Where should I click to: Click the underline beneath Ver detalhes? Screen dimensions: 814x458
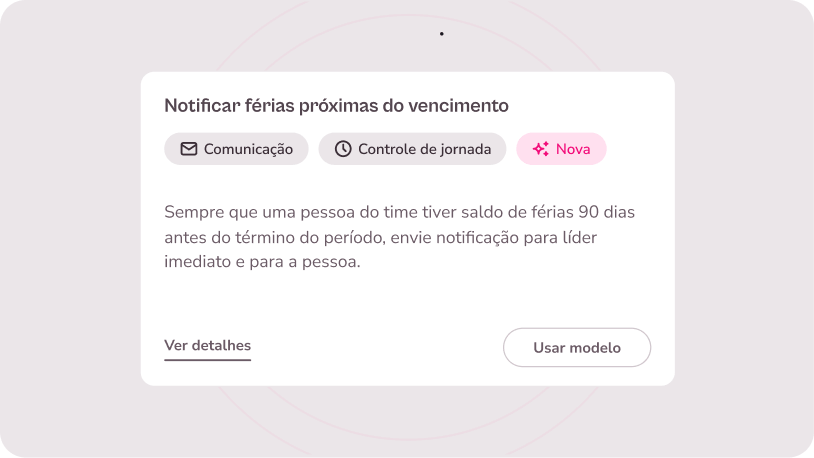(207, 359)
